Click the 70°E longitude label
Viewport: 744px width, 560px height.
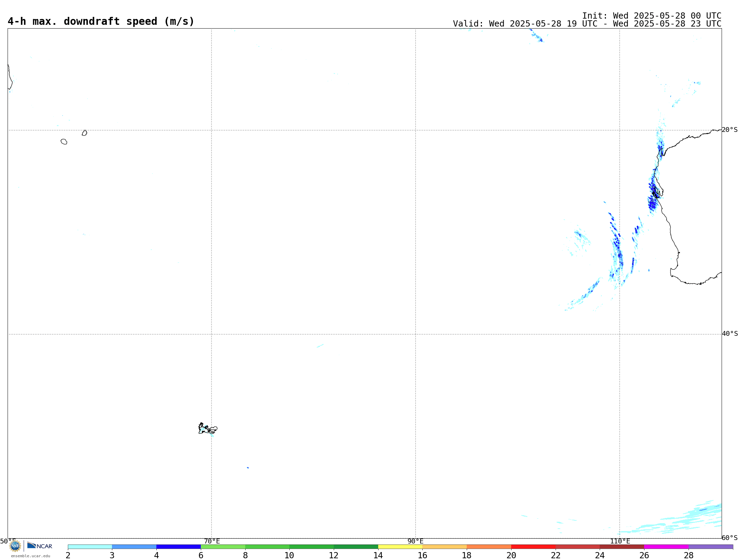click(x=212, y=541)
